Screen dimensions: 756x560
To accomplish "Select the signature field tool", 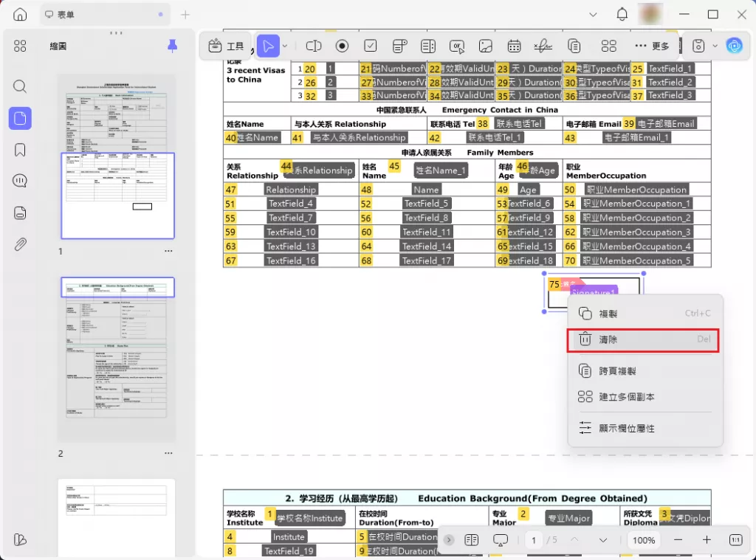I will [543, 46].
